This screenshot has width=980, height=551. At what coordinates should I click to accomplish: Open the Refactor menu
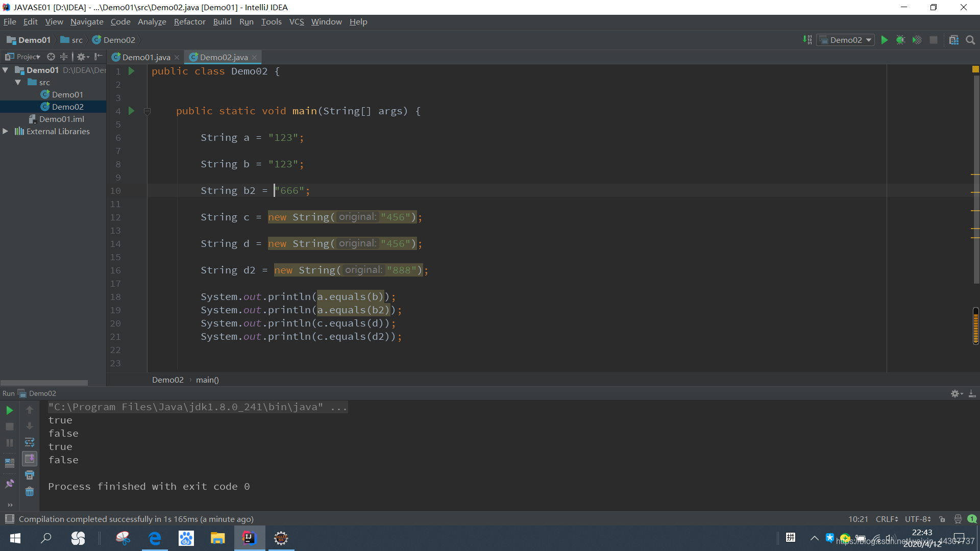click(189, 21)
